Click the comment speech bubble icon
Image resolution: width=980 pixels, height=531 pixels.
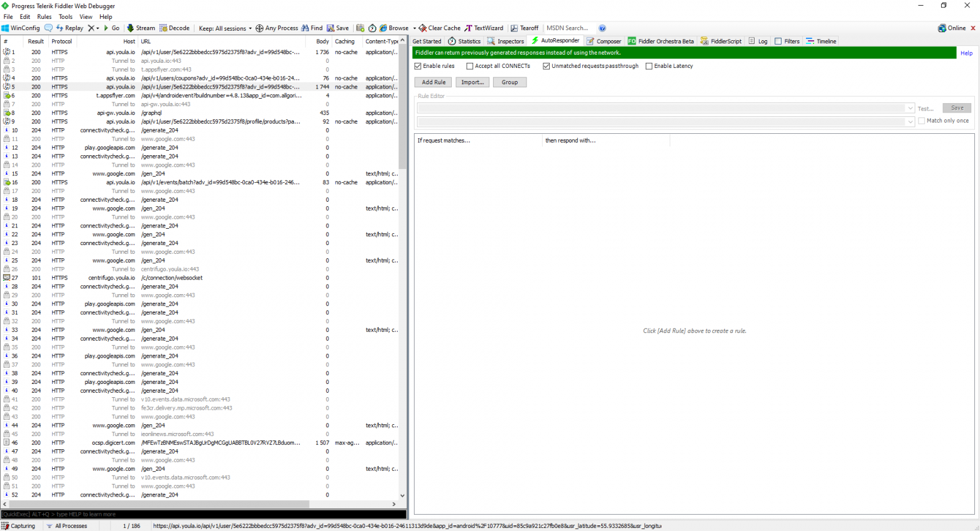(x=48, y=28)
